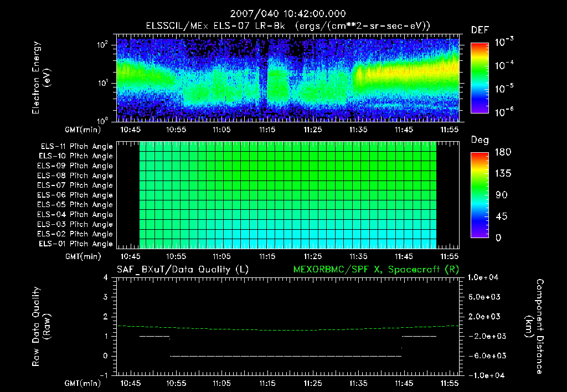Viewport: 567px width, 392px height.
Task: Click the SAF_BXuT/Data Quality (L) legend
Action: click(183, 270)
